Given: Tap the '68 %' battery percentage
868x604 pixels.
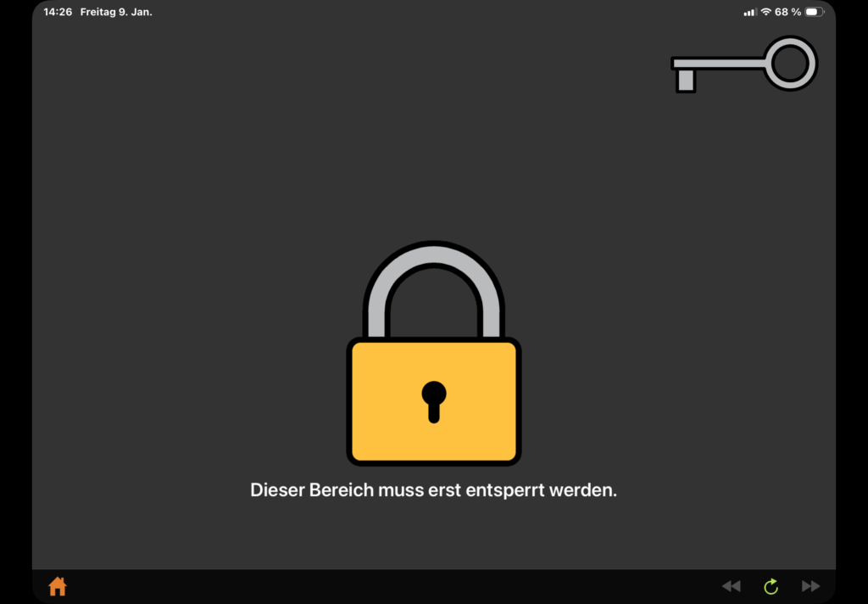Looking at the screenshot, I should [x=787, y=12].
